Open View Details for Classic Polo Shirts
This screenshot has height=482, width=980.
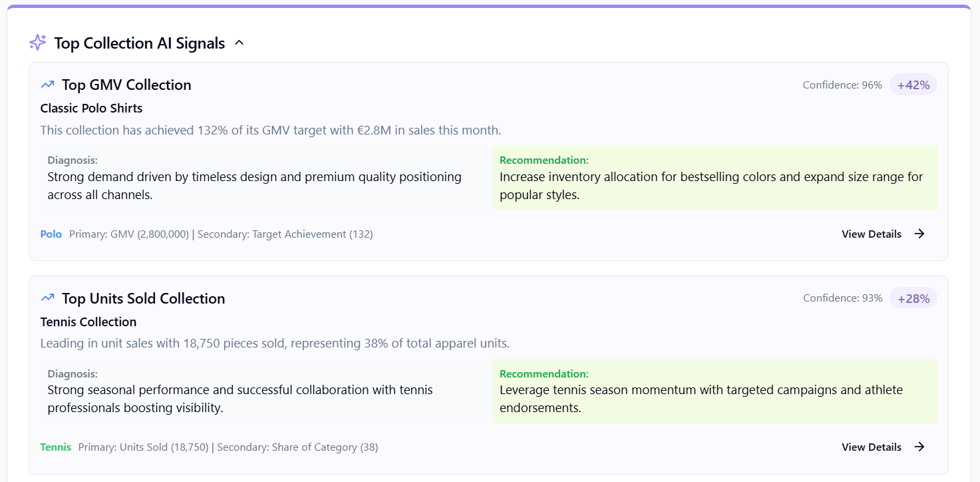point(884,234)
